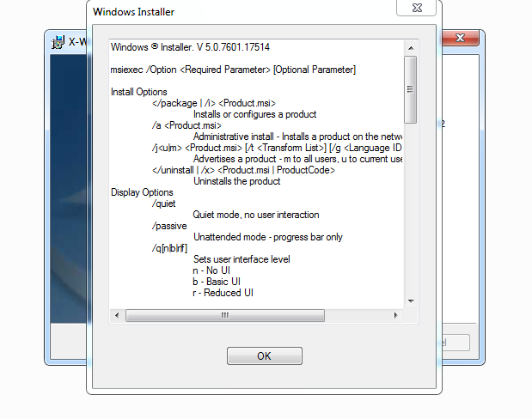The image size is (532, 419).
Task: Click the 'Install Options' heading
Action: [x=138, y=92]
